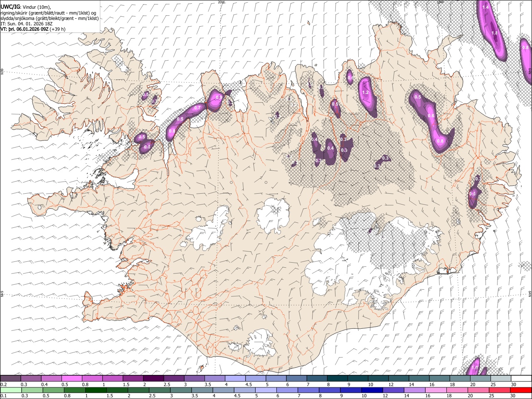This screenshot has width=532, height=399.
Task: Click the 0.9 precipitation label on the map
Action: [x=219, y=97]
